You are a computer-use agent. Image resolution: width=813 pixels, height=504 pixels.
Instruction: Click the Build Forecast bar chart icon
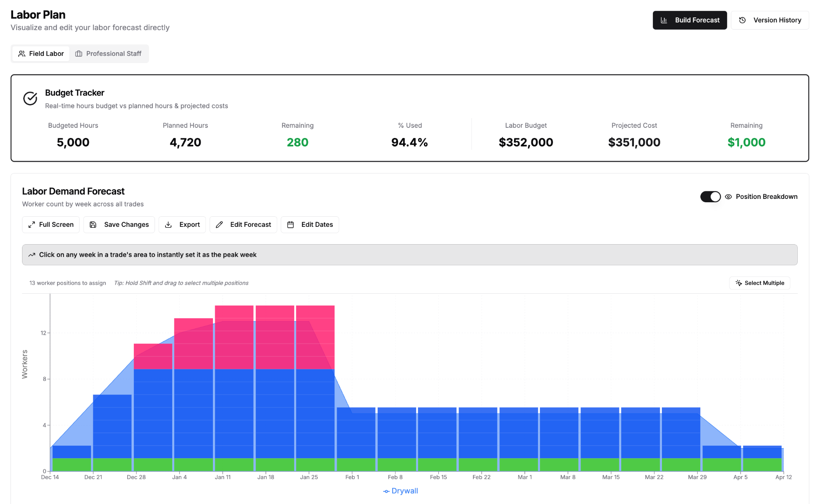664,20
